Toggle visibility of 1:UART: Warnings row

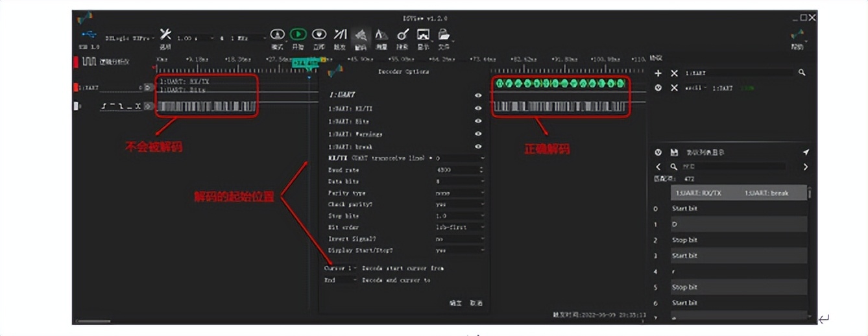pos(478,134)
